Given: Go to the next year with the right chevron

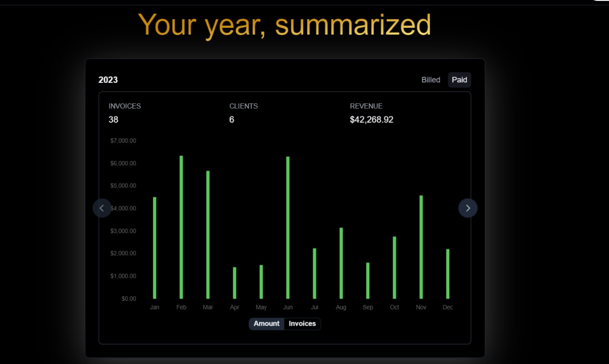Looking at the screenshot, I should coord(468,208).
